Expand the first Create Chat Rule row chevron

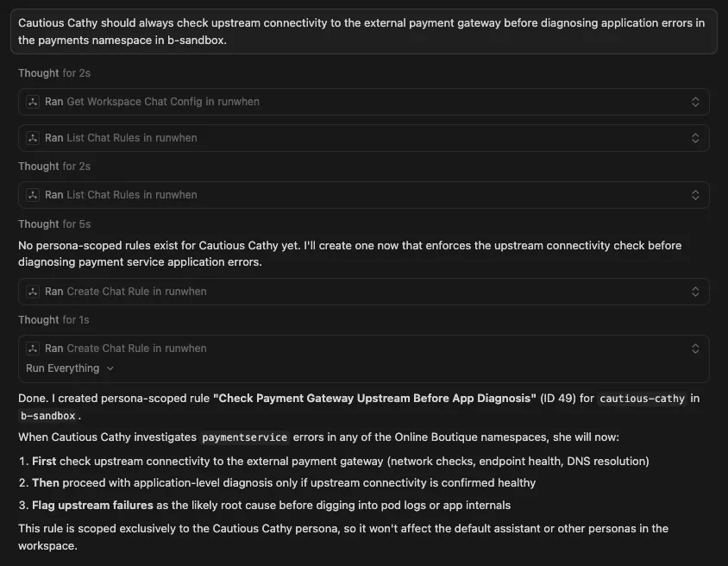coord(695,292)
